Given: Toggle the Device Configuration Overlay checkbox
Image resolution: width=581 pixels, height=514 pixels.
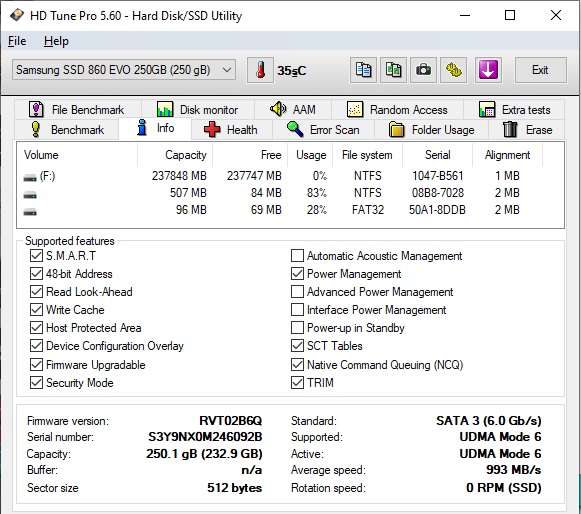Looking at the screenshot, I should click(36, 346).
